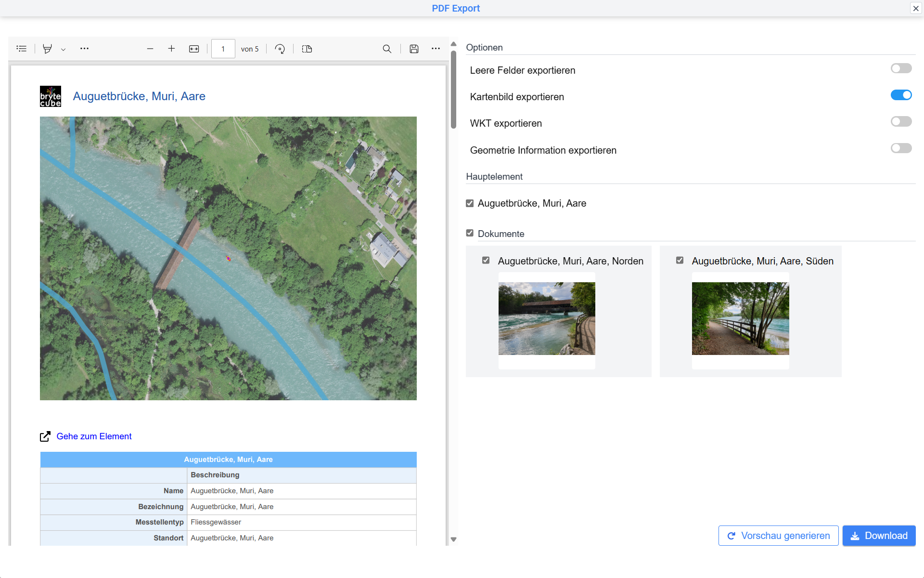Enable Leere Felder exportieren switch
This screenshot has height=578, width=924.
(901, 68)
